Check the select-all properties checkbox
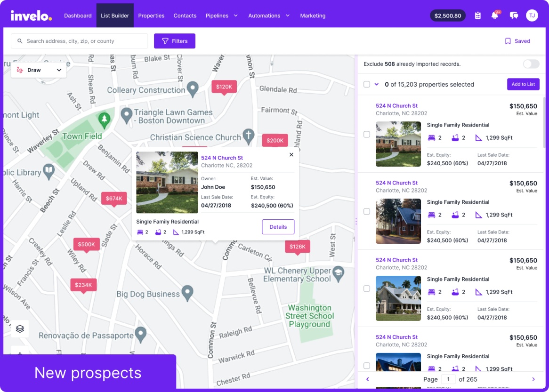 pos(366,84)
